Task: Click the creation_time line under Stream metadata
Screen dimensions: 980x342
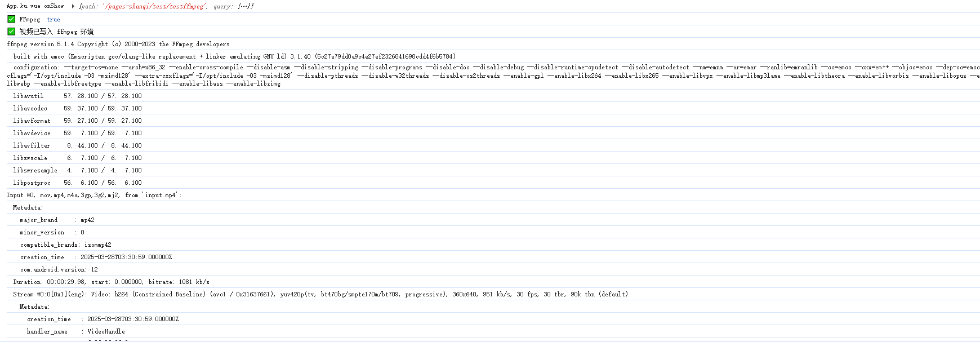Action: pos(103,319)
